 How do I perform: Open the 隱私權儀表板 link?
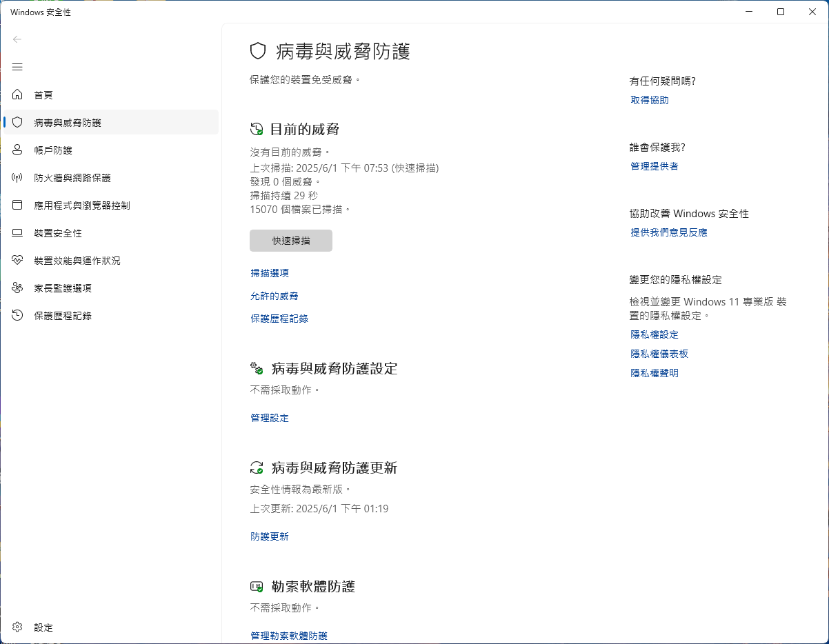point(659,354)
